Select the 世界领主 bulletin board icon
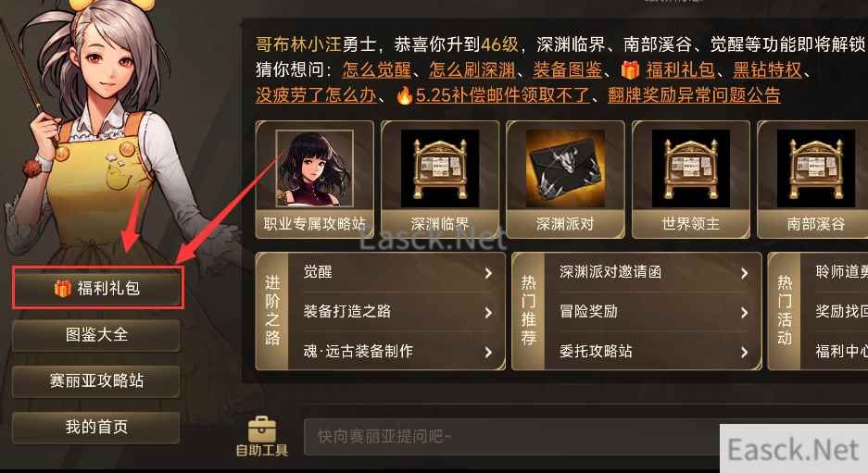The height and width of the screenshot is (473, 868). point(690,168)
